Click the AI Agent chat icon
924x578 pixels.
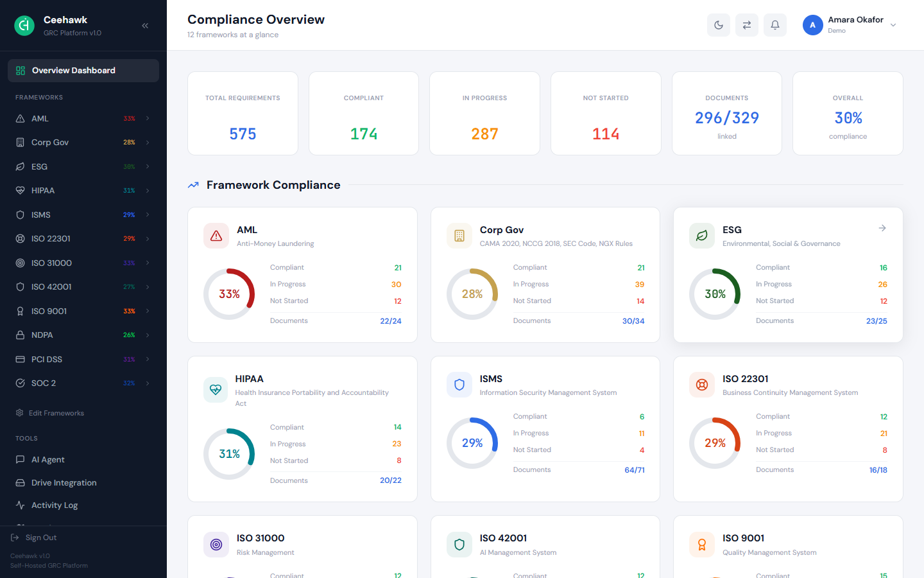pyautogui.click(x=20, y=460)
